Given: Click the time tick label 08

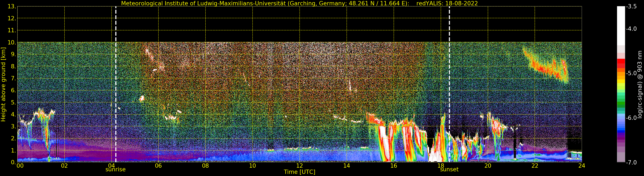Looking at the screenshot, I should coord(205,166).
